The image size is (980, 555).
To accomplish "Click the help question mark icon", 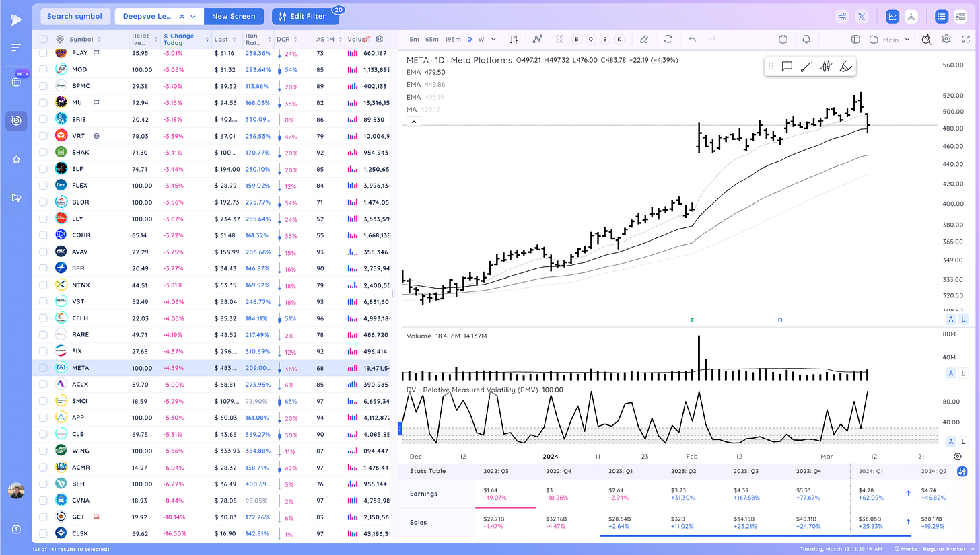I will tap(16, 529).
